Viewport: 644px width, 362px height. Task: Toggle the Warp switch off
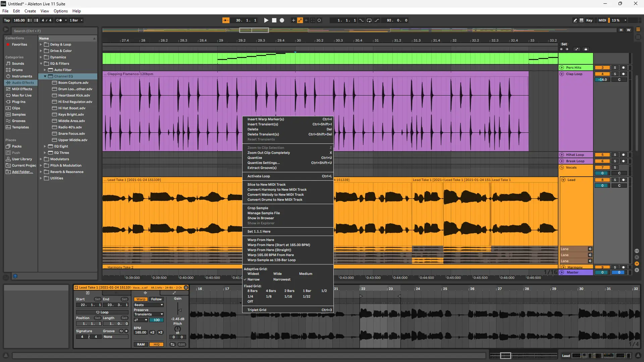coord(141,299)
